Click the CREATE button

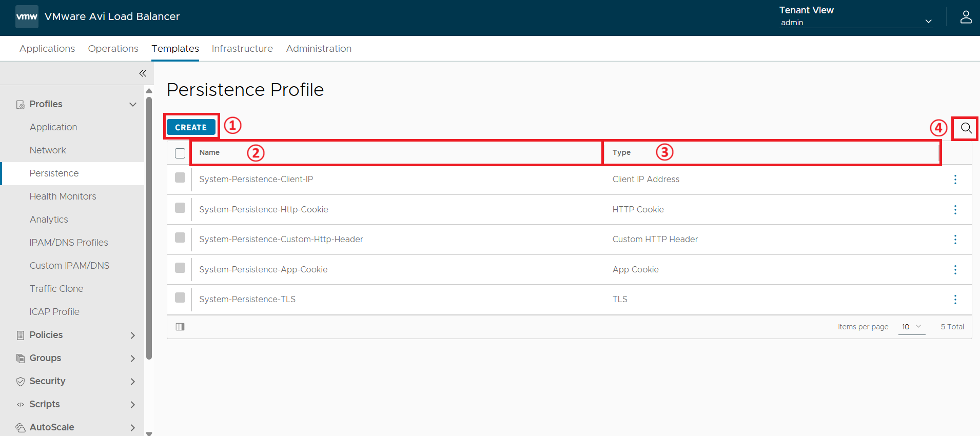191,127
